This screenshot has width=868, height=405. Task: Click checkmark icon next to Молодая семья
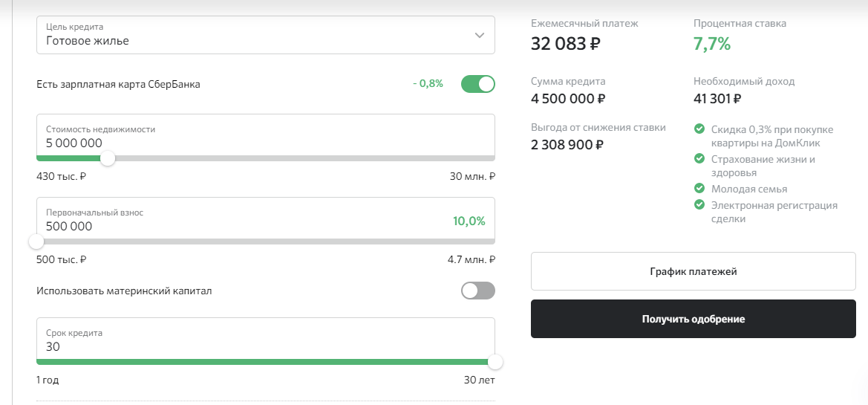(699, 189)
